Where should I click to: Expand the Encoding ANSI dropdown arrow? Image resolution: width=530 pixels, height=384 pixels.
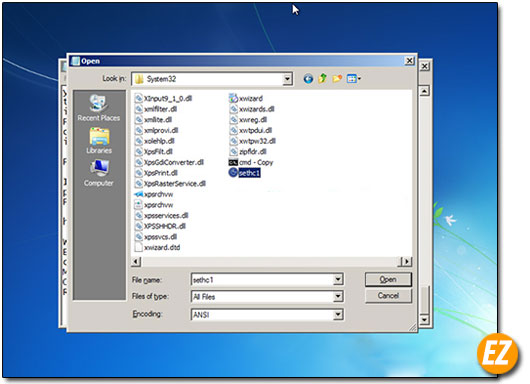(338, 315)
